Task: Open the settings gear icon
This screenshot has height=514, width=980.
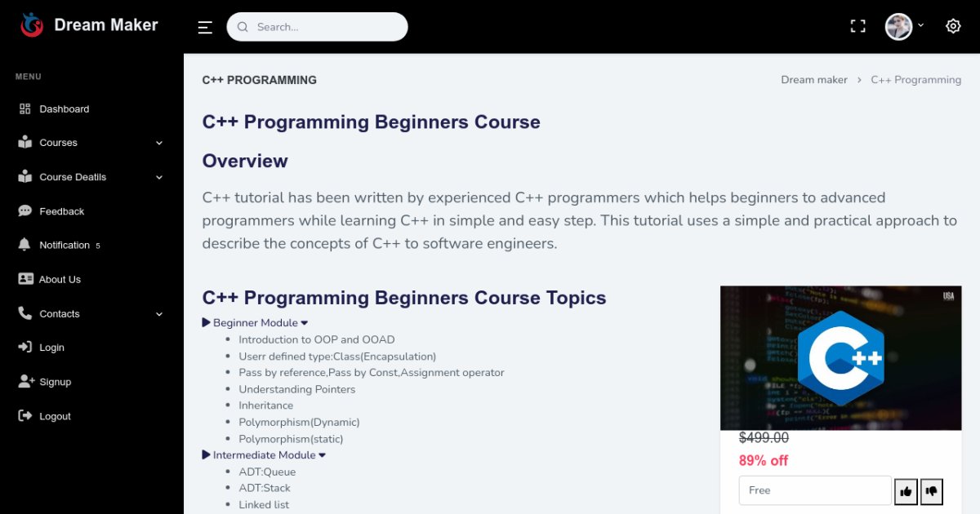Action: tap(953, 26)
